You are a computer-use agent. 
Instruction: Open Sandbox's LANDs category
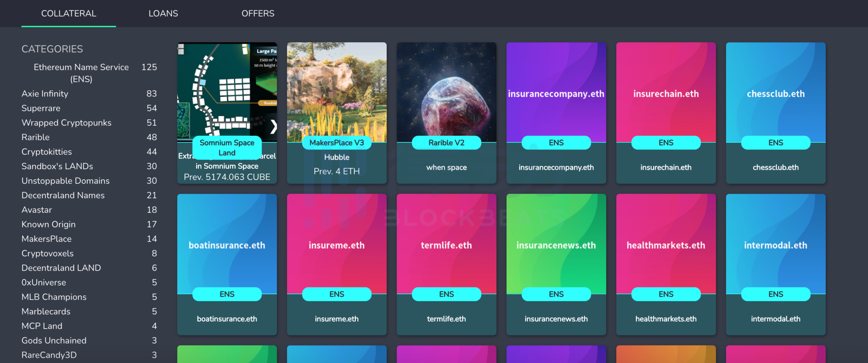(x=89, y=166)
